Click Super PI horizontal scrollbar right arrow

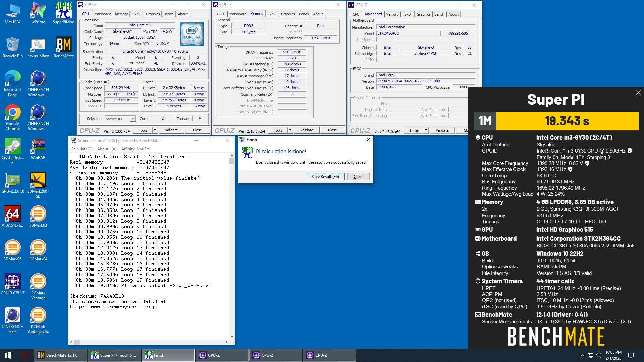pos(226,342)
